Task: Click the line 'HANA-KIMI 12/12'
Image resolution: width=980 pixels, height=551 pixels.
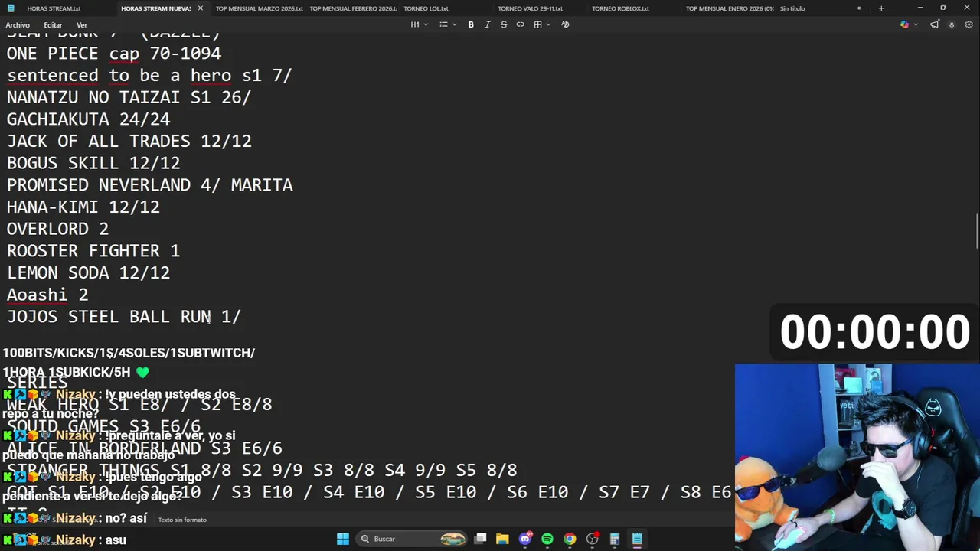Action: coord(83,207)
